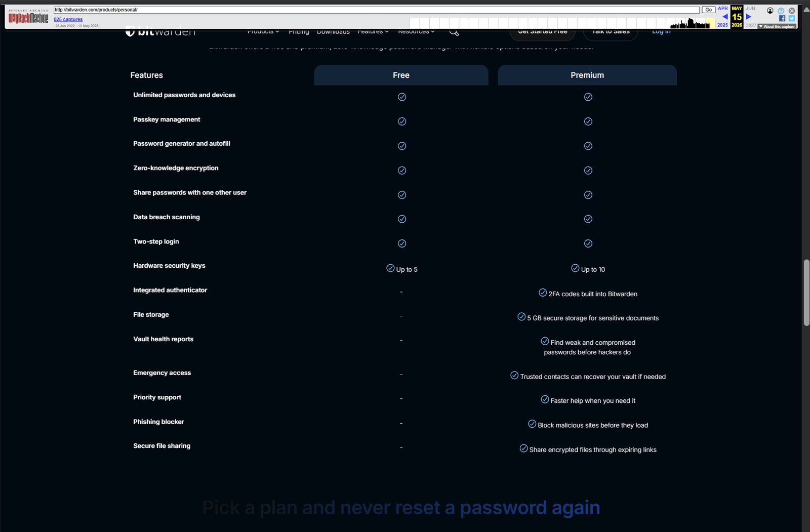Click the check icon beside 5 GB secure storage

(x=521, y=317)
